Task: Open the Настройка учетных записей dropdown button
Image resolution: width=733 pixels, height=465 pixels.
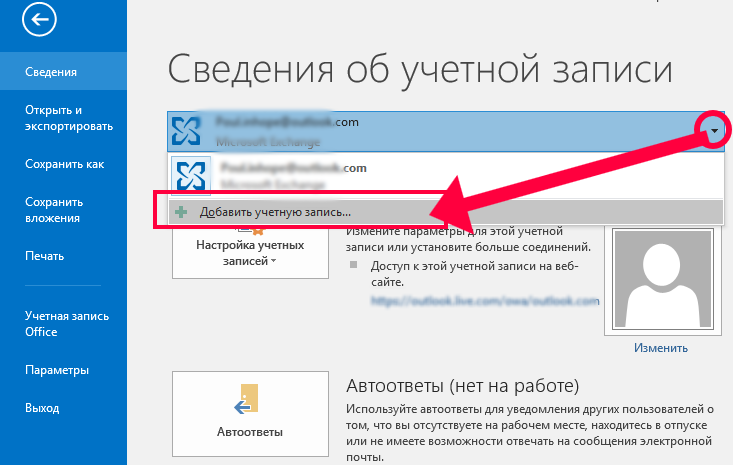Action: coord(249,252)
